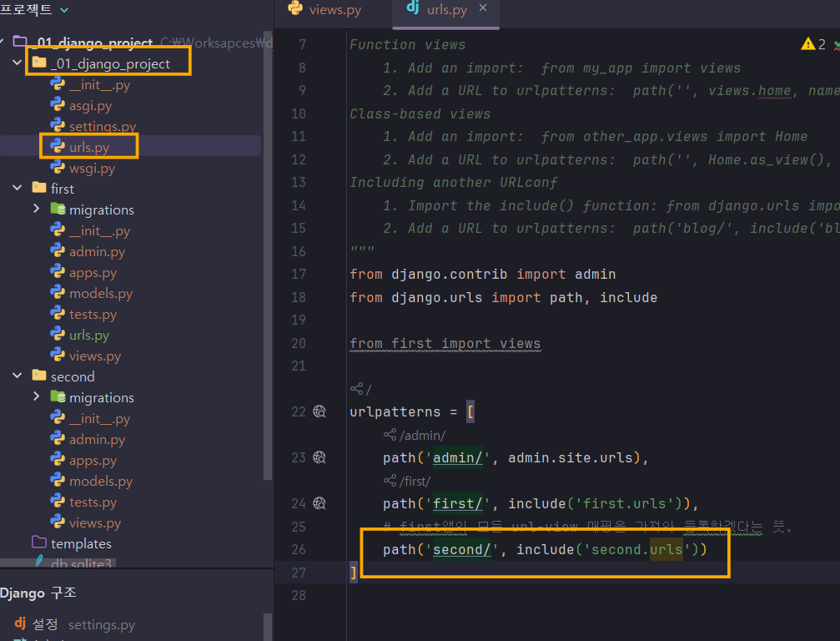Click Django dj icon on urls.py tab
The height and width of the screenshot is (641, 840).
[413, 7]
